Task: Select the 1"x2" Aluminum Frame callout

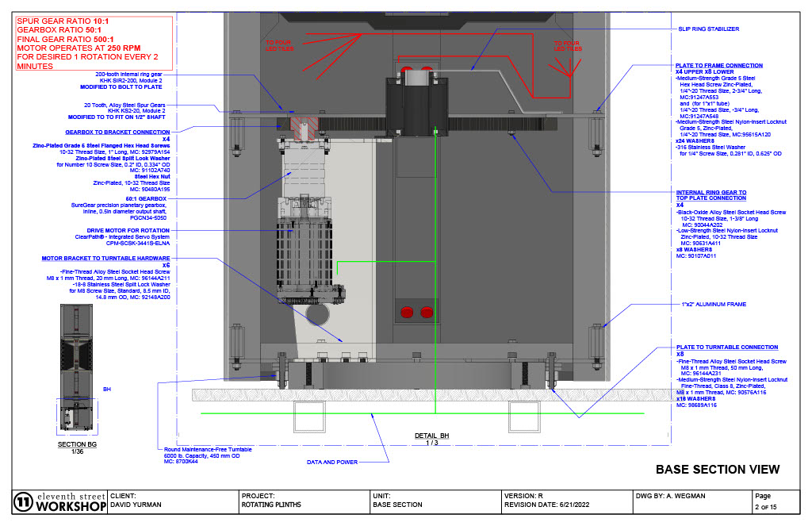Action: pos(714,304)
